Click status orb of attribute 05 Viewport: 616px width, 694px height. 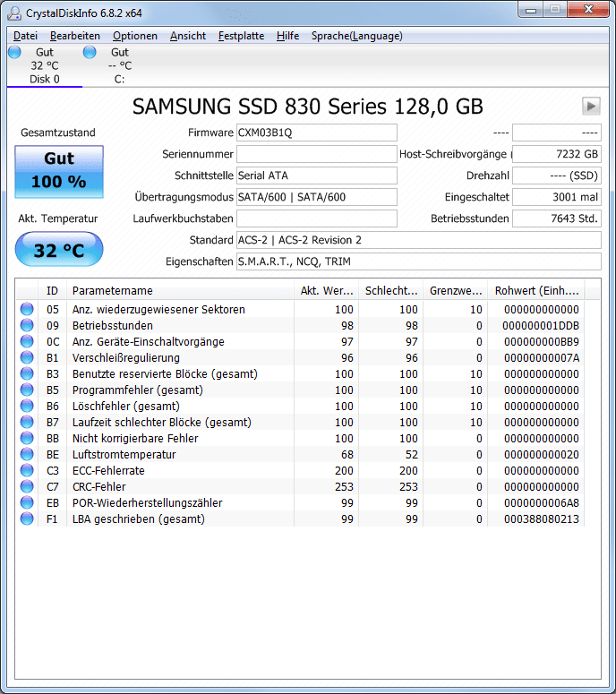point(27,309)
